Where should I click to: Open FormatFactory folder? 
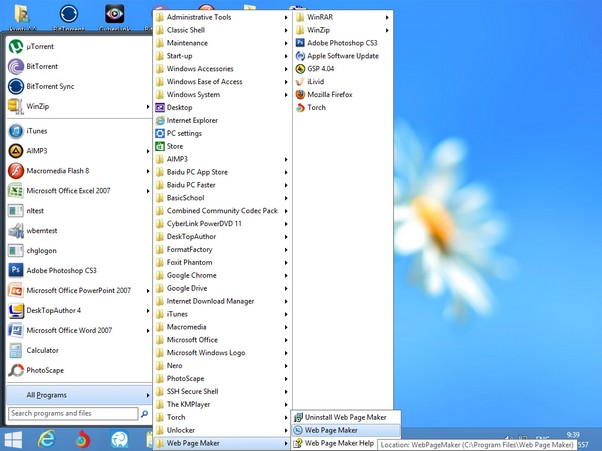coord(222,249)
